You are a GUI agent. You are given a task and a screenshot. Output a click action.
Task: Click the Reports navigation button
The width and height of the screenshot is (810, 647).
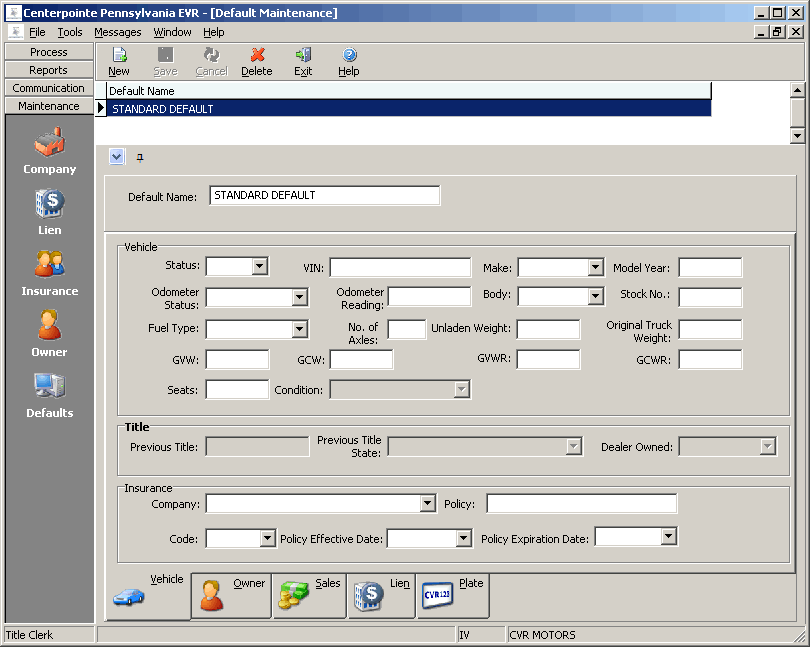coord(48,69)
